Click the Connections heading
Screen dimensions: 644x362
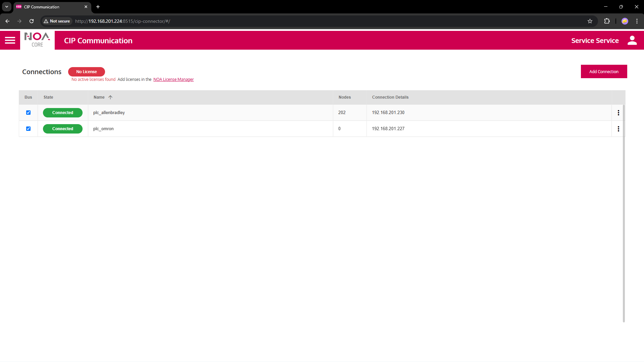pos(42,72)
